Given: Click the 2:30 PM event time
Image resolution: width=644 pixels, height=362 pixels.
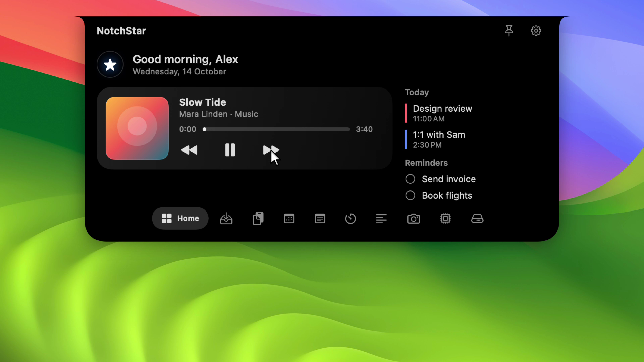Looking at the screenshot, I should pos(427,145).
